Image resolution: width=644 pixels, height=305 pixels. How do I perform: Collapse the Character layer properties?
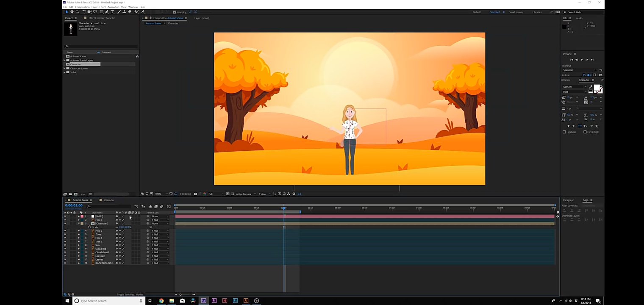79,223
